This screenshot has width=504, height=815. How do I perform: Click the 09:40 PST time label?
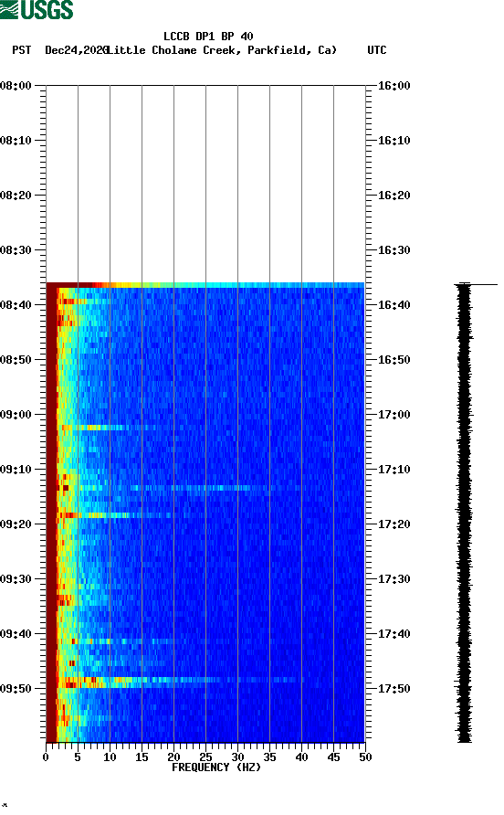tap(16, 634)
